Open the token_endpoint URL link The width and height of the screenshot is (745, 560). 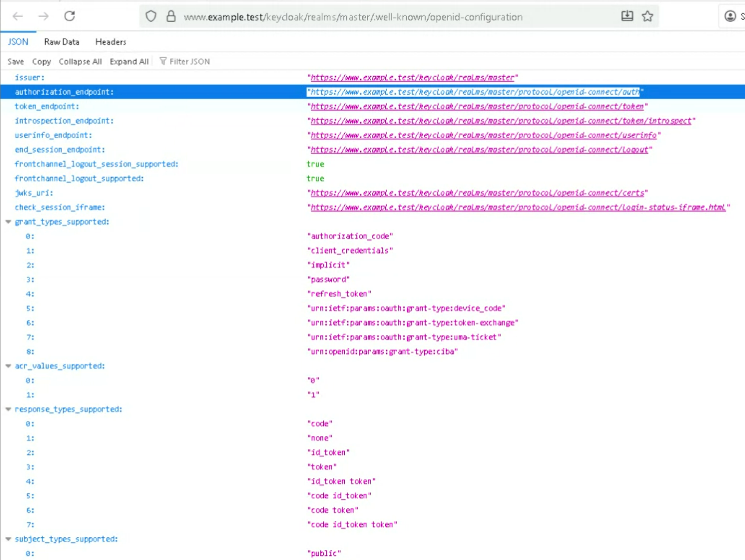coord(477,107)
